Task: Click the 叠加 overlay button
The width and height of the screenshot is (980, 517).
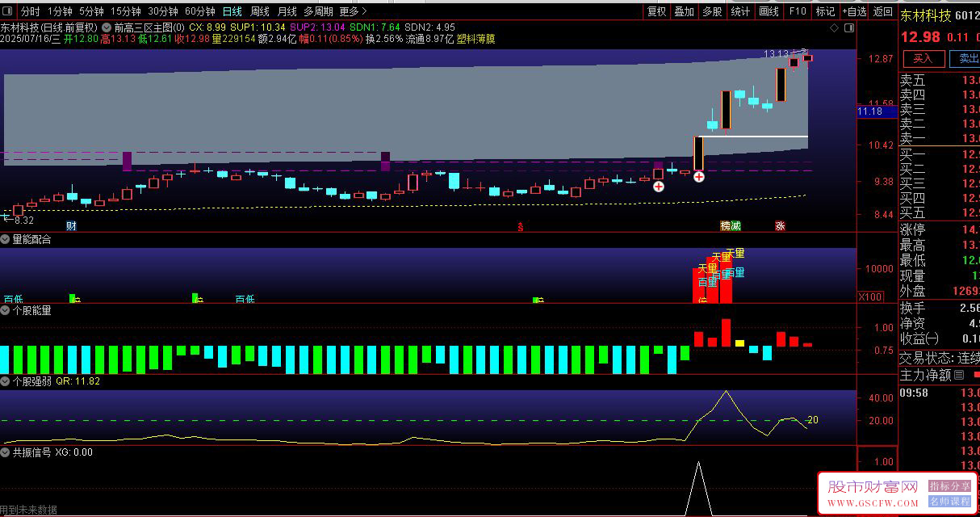Action: point(685,11)
